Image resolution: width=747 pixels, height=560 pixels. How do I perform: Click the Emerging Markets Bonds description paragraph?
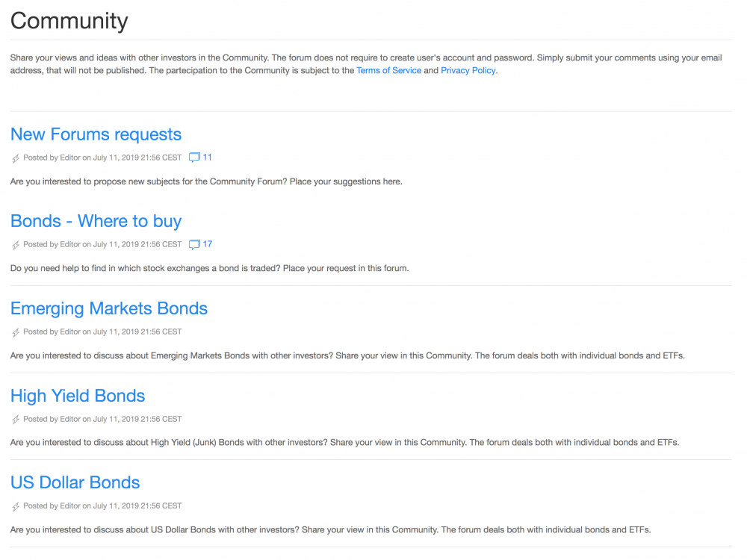(x=347, y=355)
